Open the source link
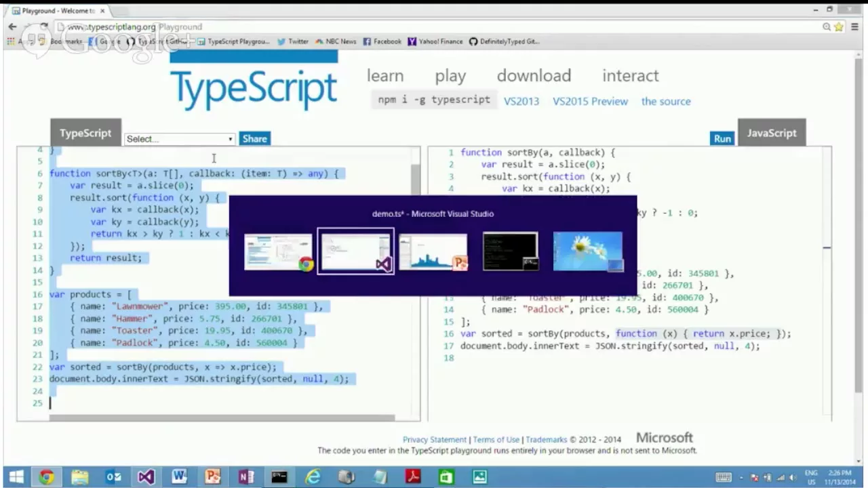Image resolution: width=868 pixels, height=488 pixels. point(666,102)
